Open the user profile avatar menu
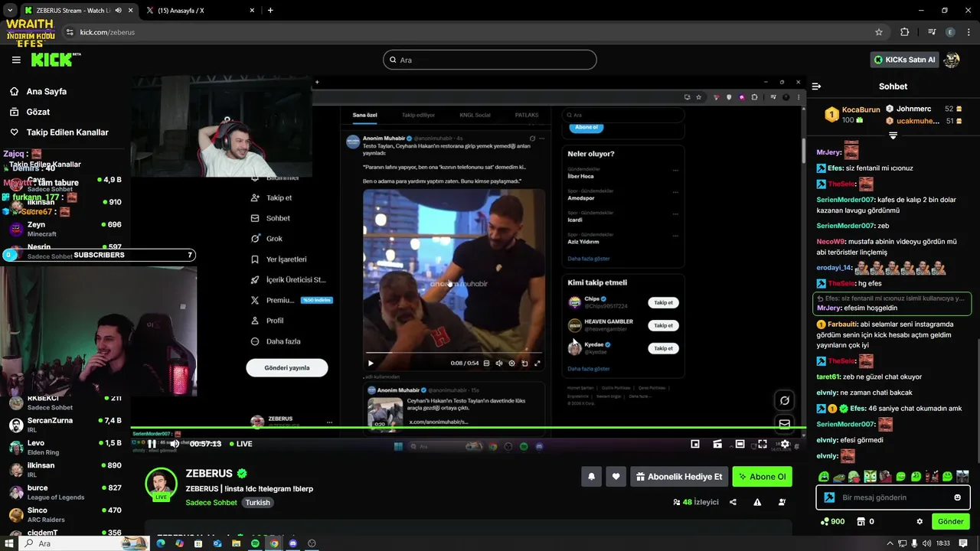The width and height of the screenshot is (980, 551). [x=952, y=60]
